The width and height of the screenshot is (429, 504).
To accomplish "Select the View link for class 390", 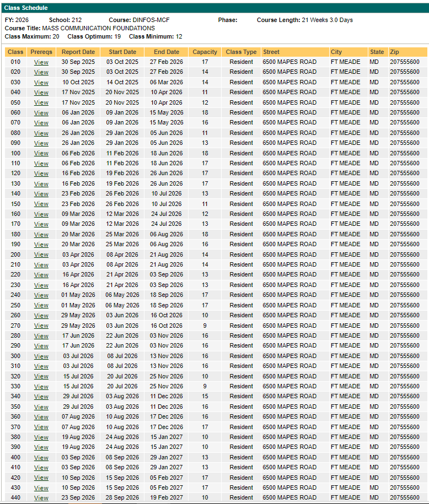I will click(x=41, y=447).
